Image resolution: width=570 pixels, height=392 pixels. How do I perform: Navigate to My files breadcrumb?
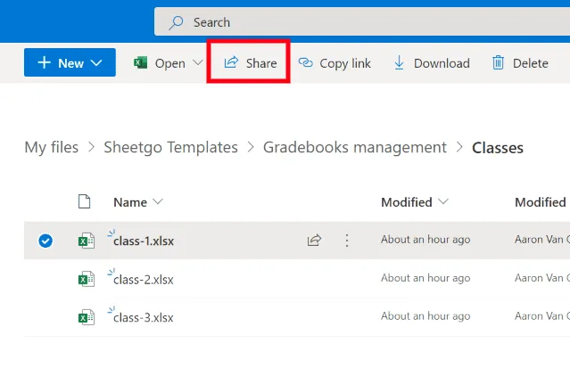(51, 147)
